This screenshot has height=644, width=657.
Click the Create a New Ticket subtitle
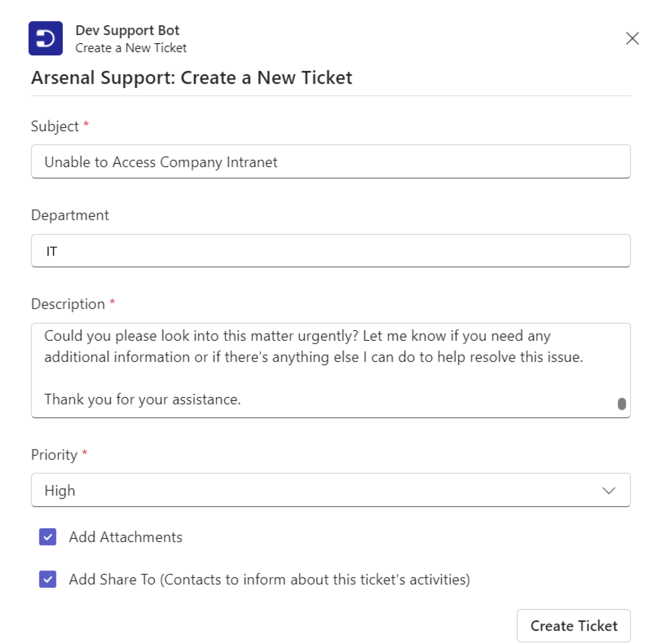point(131,48)
